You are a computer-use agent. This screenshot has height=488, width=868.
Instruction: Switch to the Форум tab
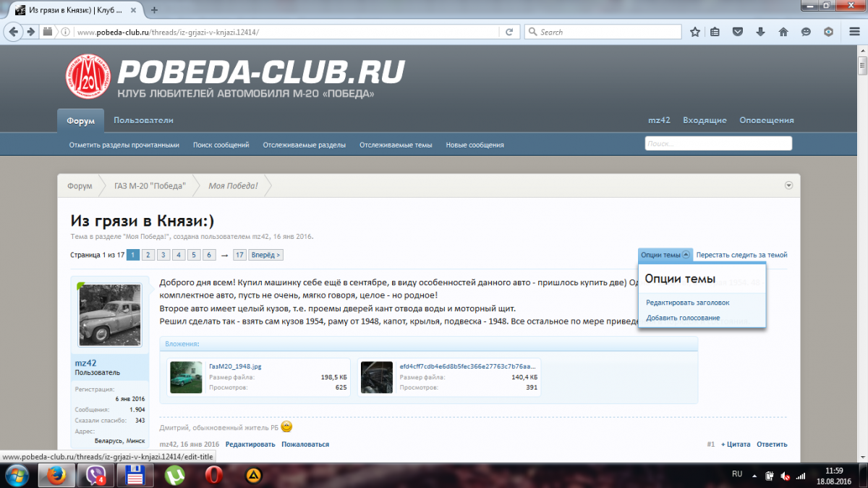click(80, 121)
